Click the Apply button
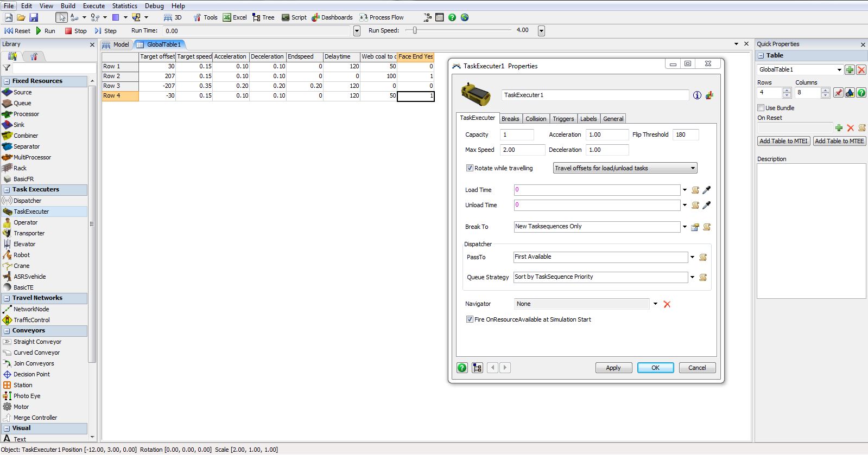The height and width of the screenshot is (455, 868). (x=613, y=368)
